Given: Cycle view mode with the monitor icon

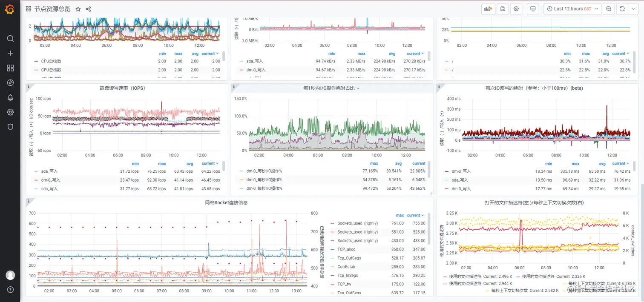Looking at the screenshot, I should point(533,9).
